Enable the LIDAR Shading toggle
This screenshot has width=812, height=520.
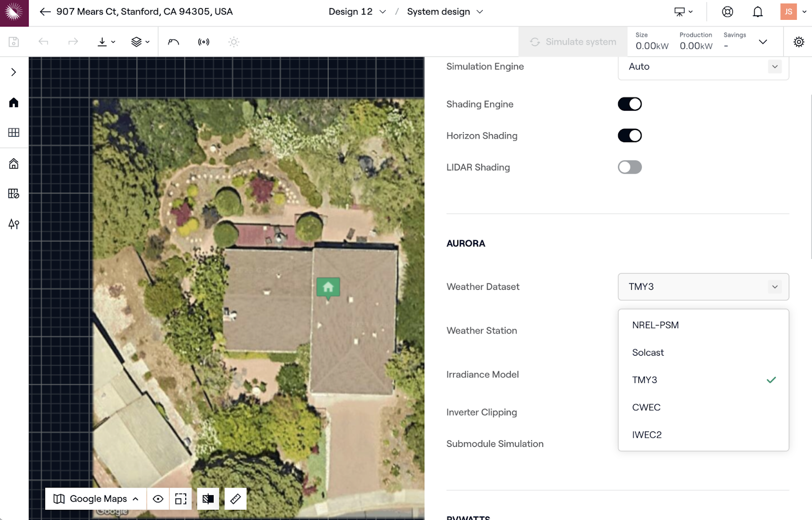coord(629,167)
